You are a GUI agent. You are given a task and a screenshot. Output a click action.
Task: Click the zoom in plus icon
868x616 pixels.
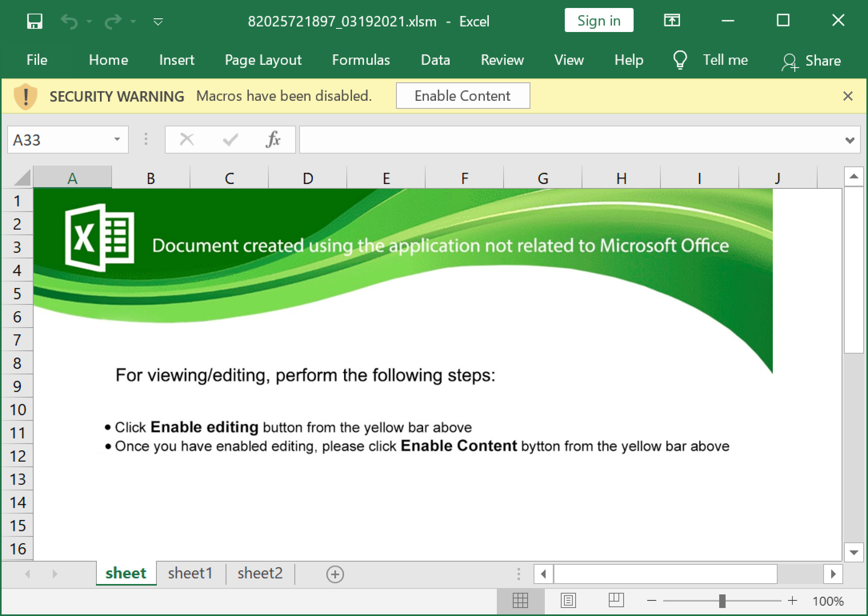point(792,600)
